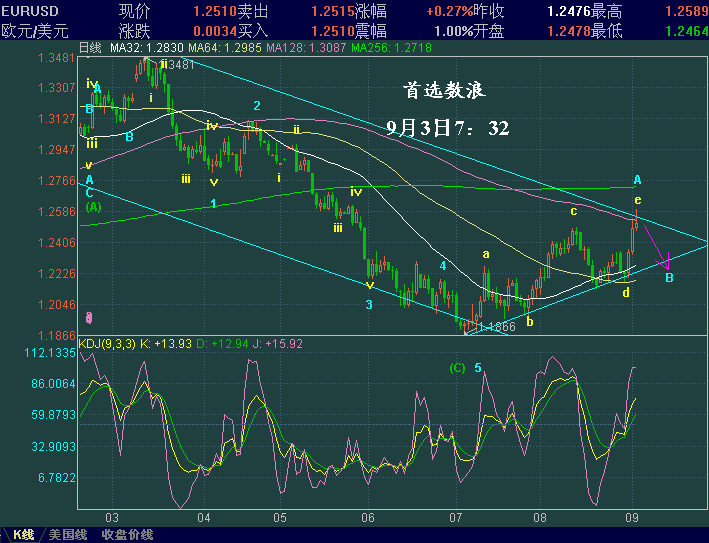
Task: Click the 开盘 value 1.2478
Action: coord(569,31)
